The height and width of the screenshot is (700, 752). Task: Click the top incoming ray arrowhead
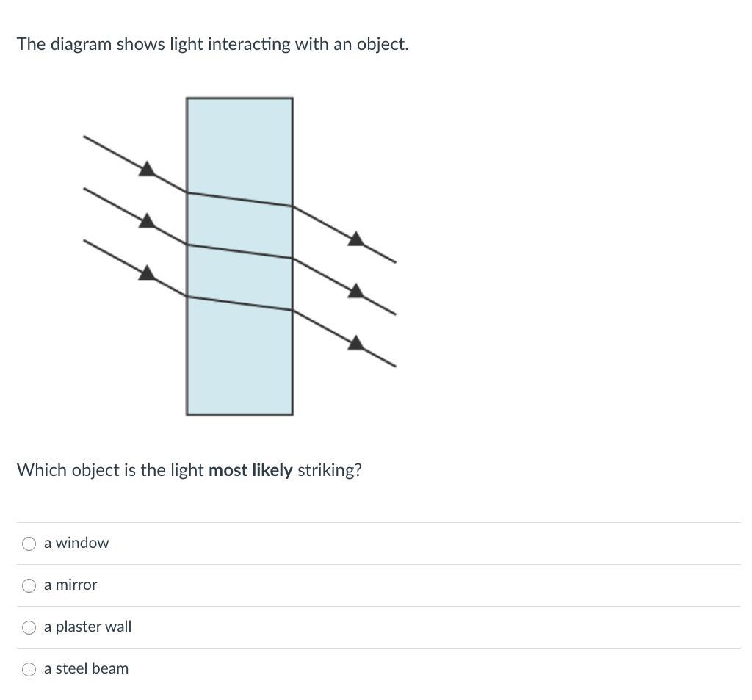coord(148,170)
